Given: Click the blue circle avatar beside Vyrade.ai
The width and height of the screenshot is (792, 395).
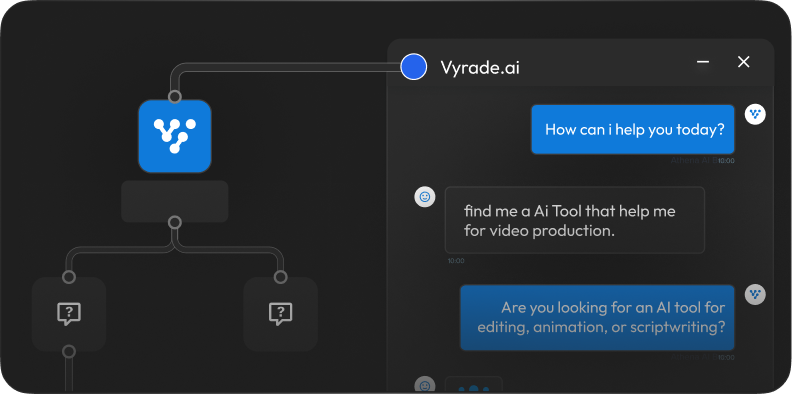Looking at the screenshot, I should click(414, 67).
